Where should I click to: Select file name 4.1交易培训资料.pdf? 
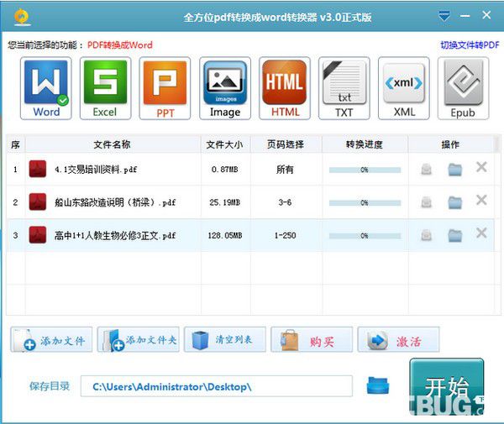tap(96, 170)
